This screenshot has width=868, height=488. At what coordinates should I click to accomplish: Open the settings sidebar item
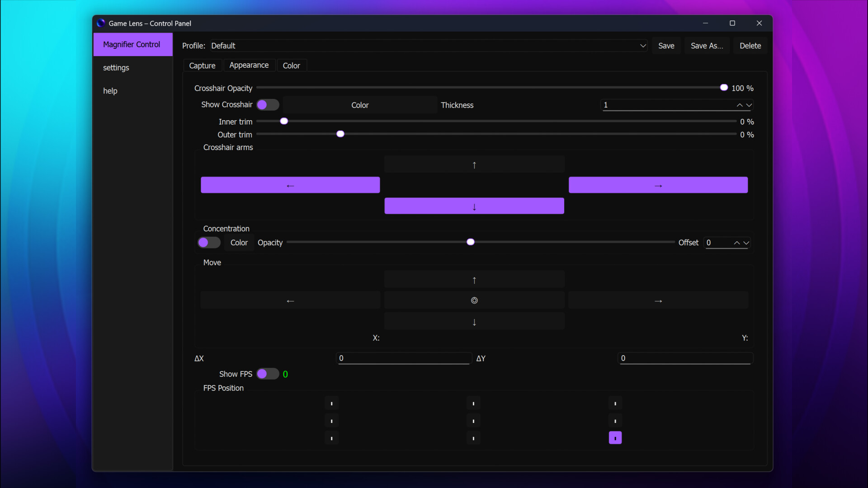[x=116, y=68]
